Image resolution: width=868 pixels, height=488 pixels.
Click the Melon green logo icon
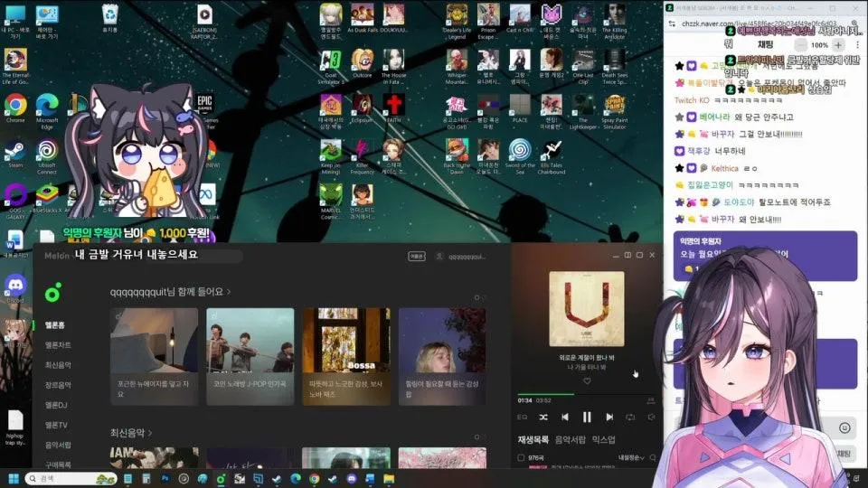(53, 292)
